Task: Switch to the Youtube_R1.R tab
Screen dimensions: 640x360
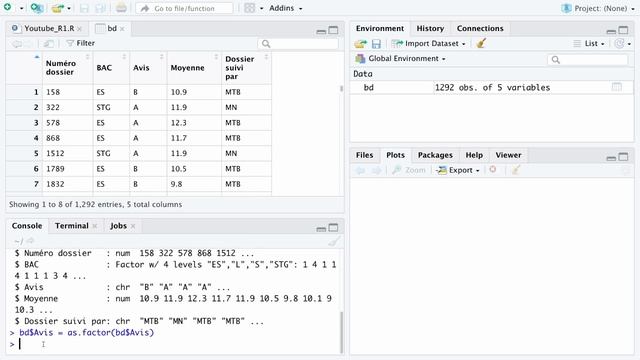Action: (x=49, y=28)
